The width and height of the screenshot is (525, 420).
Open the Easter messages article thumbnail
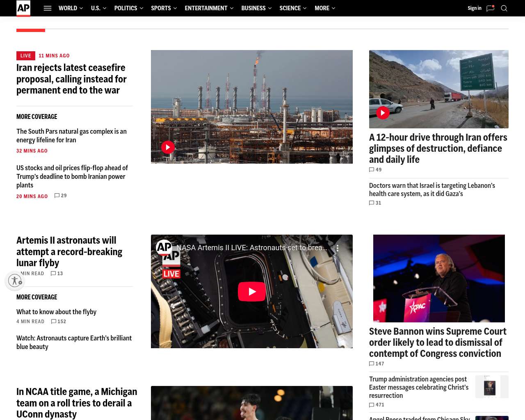(492, 387)
